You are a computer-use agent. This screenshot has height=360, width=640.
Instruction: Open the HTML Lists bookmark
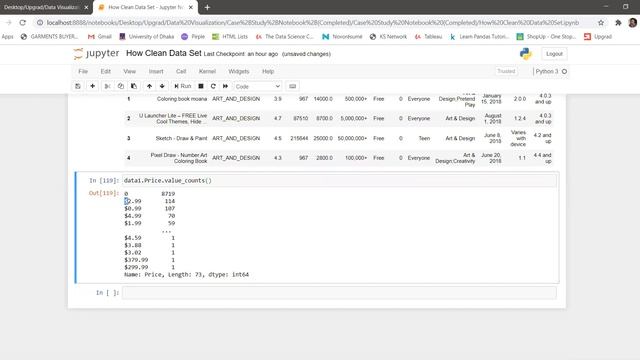pos(230,37)
